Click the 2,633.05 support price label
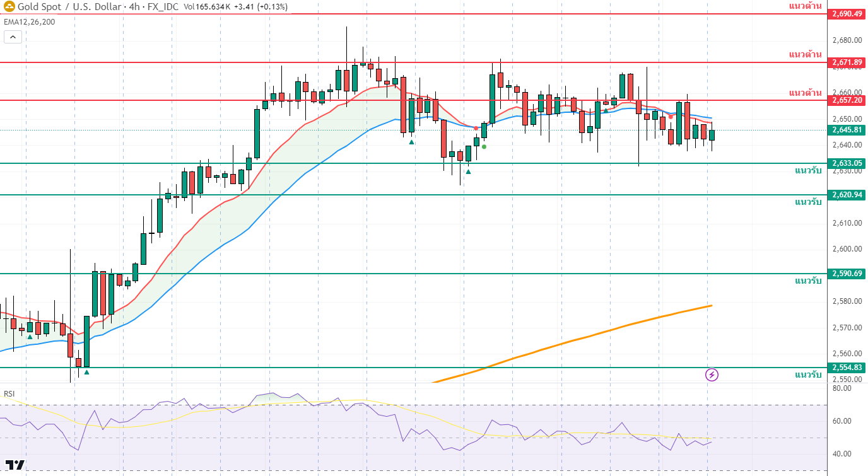Screen dimensions: 868x476 (847, 163)
